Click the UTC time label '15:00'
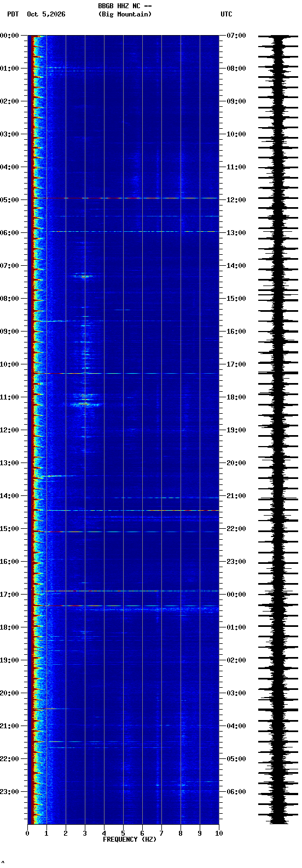302x868 pixels. click(236, 299)
